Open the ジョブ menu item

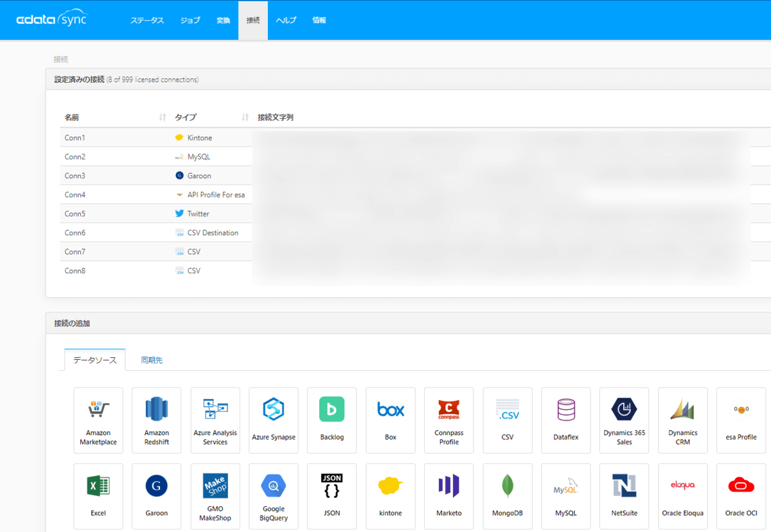(190, 21)
